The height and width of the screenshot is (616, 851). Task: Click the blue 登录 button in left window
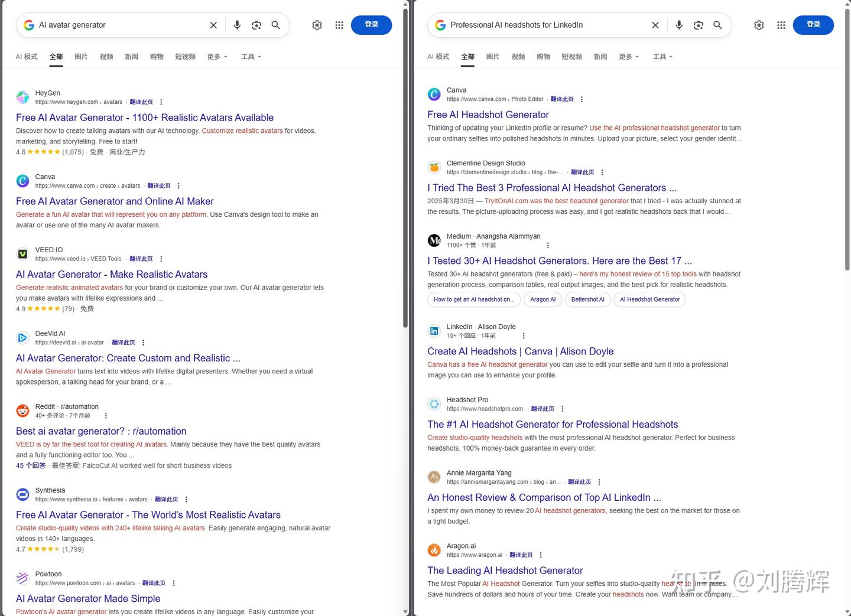[371, 25]
